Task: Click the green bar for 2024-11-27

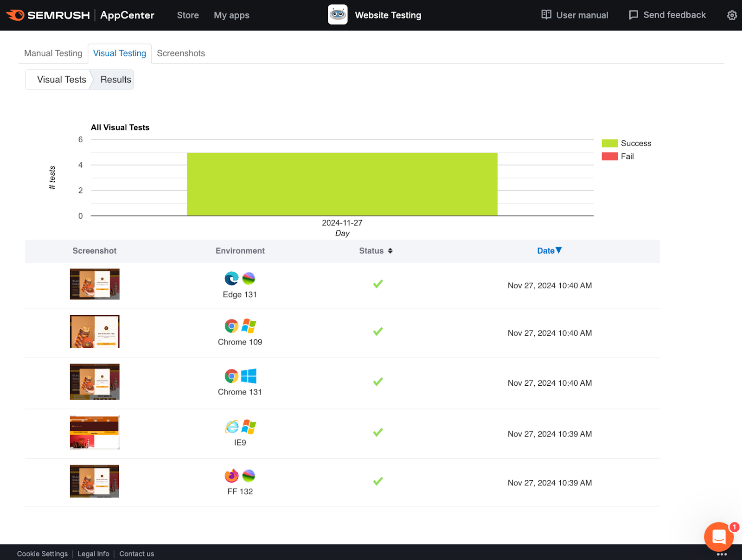Action: (x=342, y=184)
